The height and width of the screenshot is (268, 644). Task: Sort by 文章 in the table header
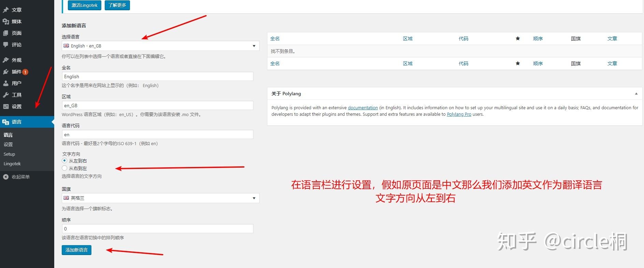(612, 39)
